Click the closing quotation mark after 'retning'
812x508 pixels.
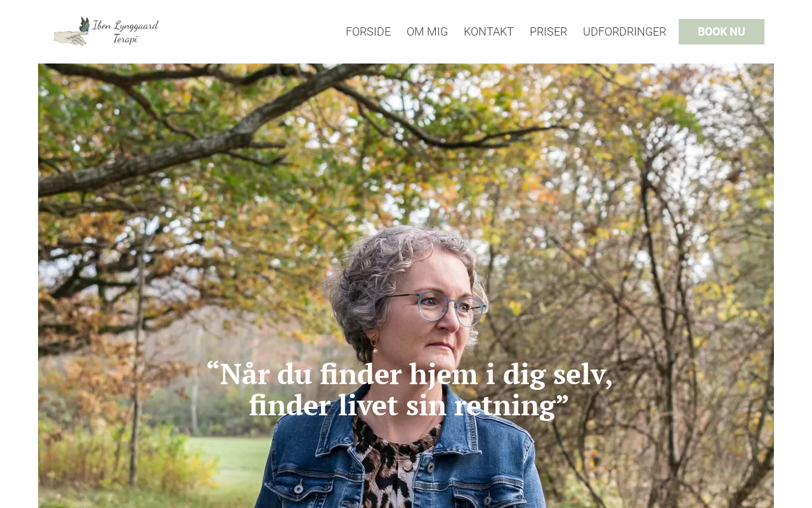pos(562,400)
